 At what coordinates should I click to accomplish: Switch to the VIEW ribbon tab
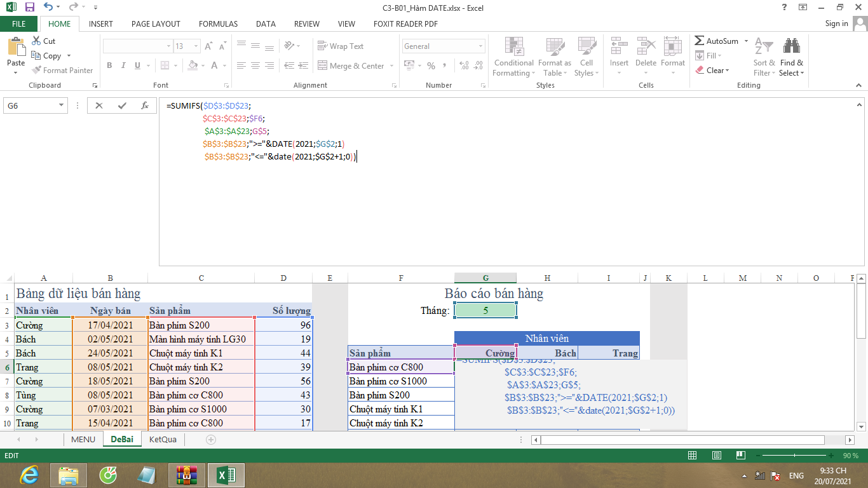(x=346, y=24)
